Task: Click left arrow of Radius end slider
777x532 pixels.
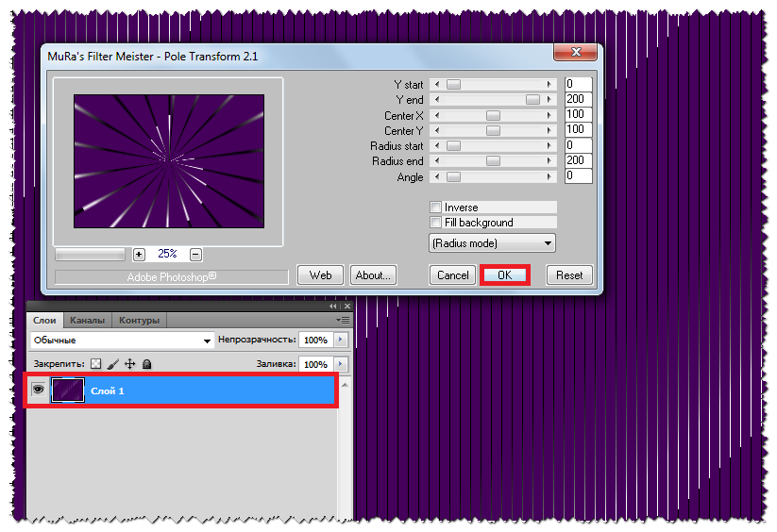Action: (437, 161)
